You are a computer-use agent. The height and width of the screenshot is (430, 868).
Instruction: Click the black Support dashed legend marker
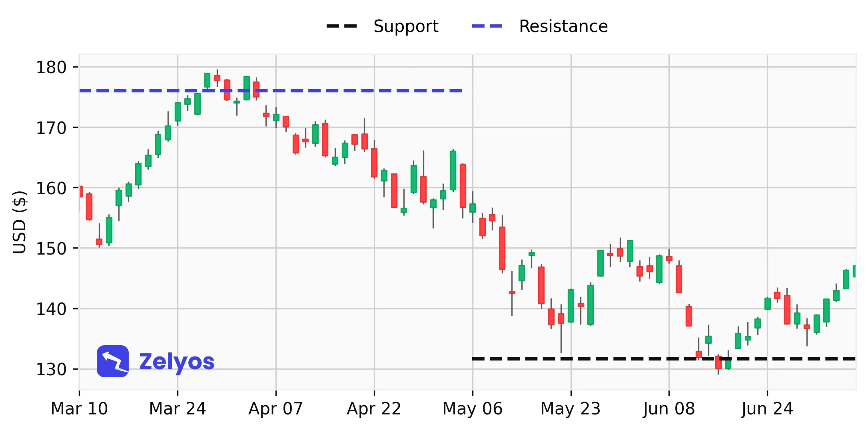341,26
